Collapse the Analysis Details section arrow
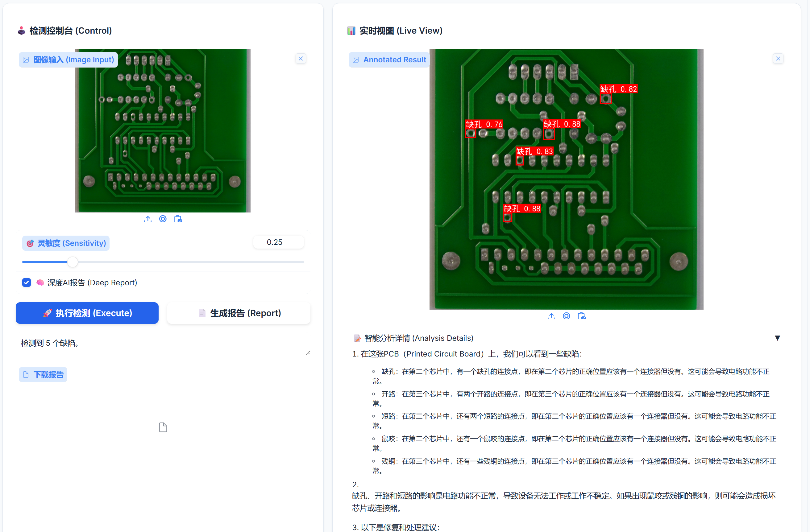 click(x=777, y=338)
